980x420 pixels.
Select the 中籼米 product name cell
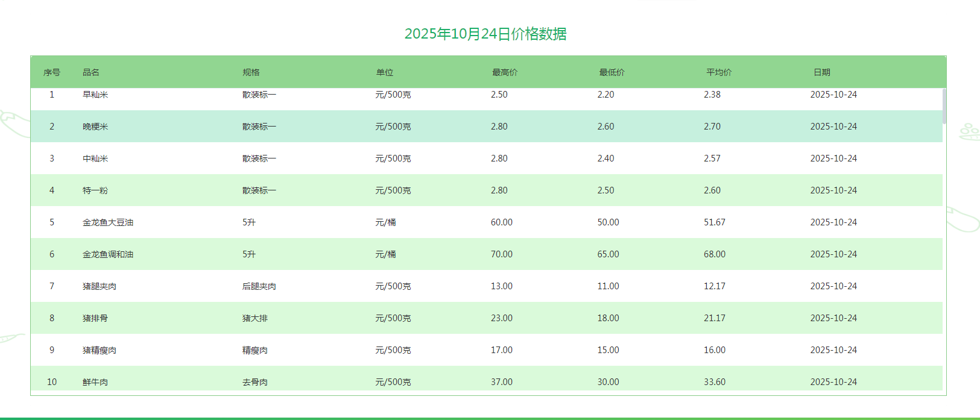pos(95,158)
